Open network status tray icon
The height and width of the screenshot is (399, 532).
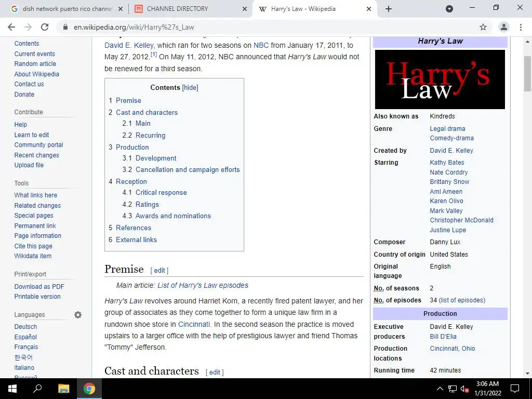coord(453,389)
